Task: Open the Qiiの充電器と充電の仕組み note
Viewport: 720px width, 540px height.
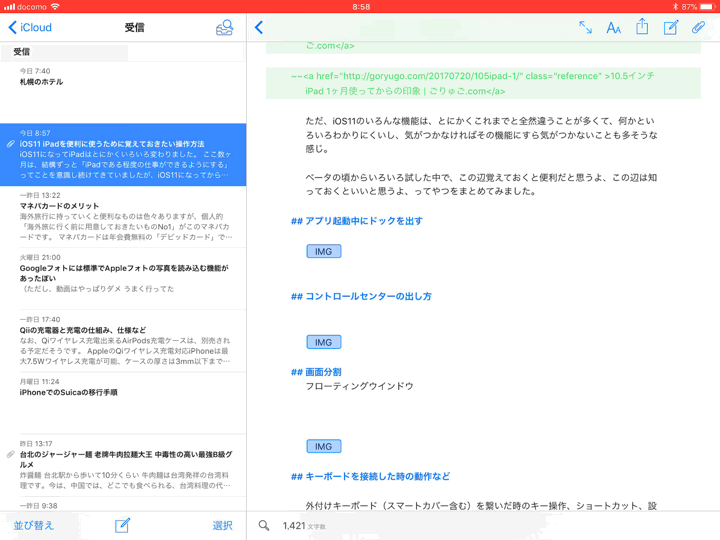Action: click(x=122, y=341)
